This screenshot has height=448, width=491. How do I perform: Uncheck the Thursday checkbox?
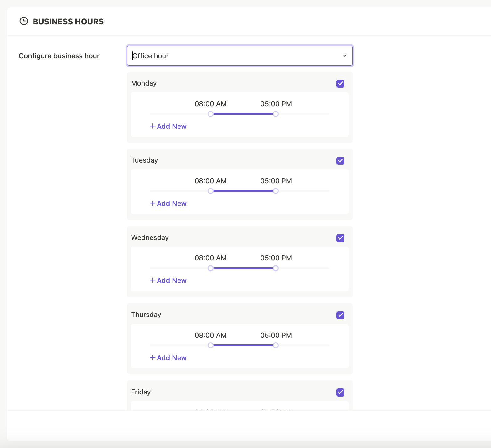coord(340,315)
